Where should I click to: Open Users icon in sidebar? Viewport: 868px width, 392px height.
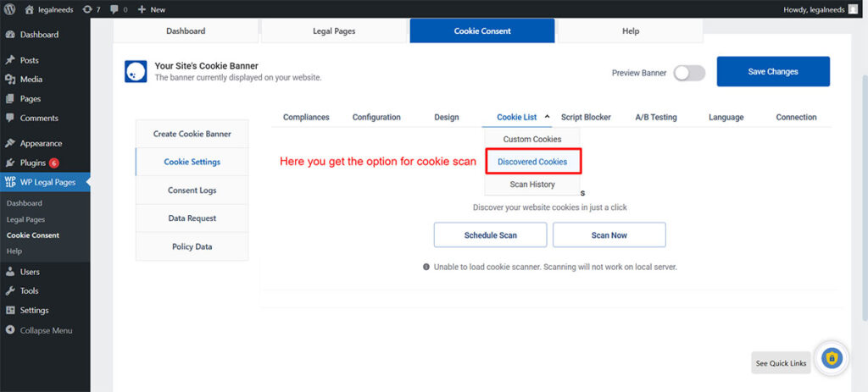[10, 272]
